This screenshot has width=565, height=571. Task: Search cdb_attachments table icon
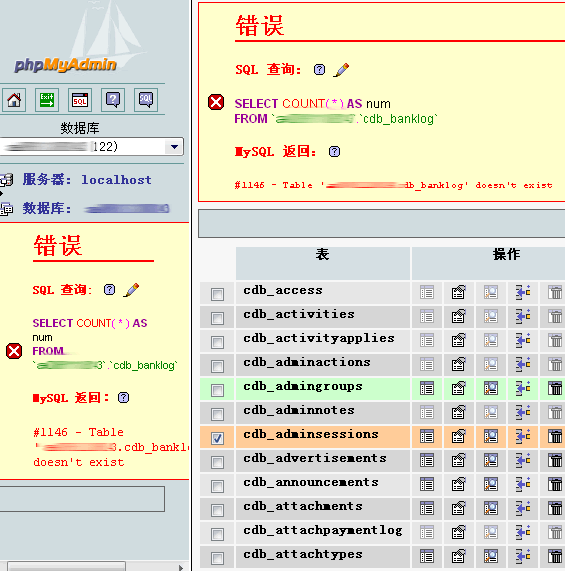click(491, 508)
